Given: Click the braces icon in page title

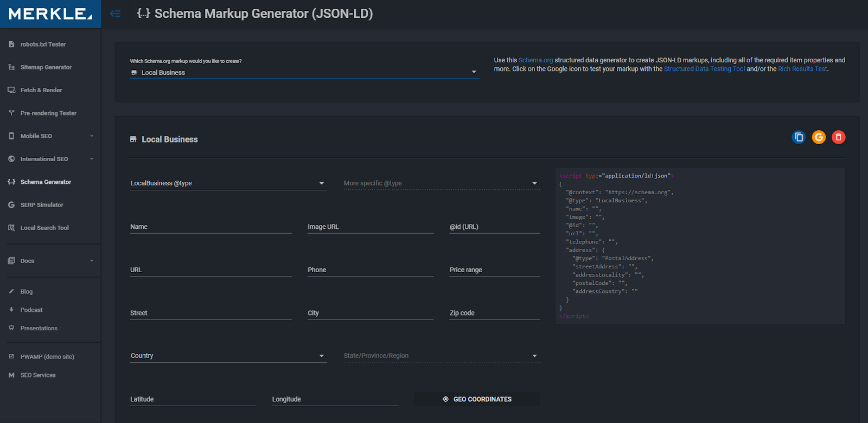Looking at the screenshot, I should click(143, 14).
